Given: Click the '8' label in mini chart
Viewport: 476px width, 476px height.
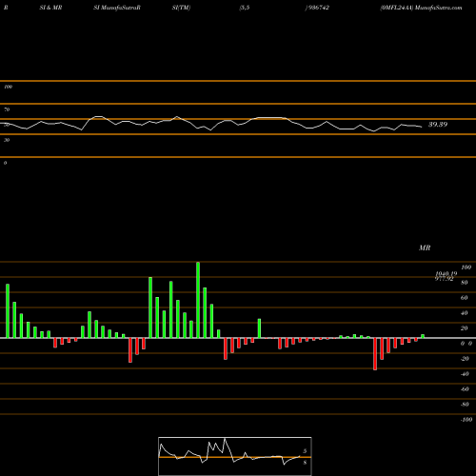Looking at the screenshot, I should pyautogui.click(x=305, y=463).
